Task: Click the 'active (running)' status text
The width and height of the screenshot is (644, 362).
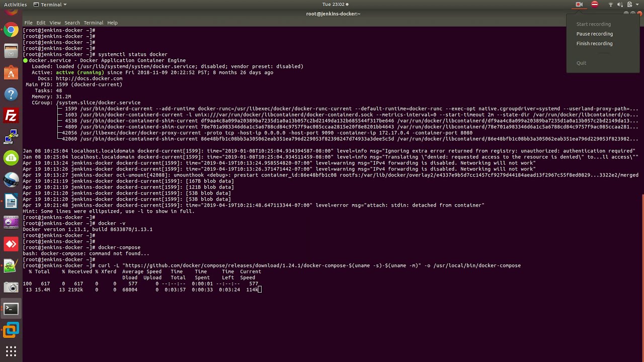Action: [79, 72]
